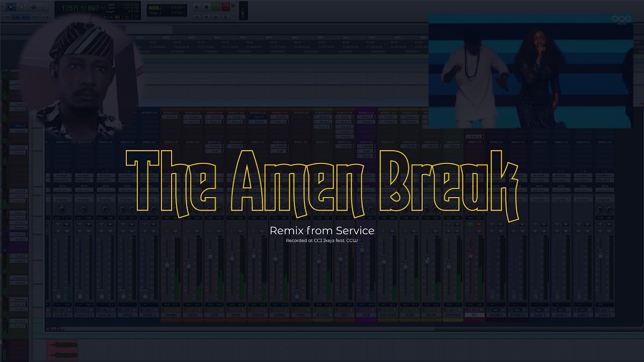Select the GTR track name
The height and width of the screenshot is (362, 644).
215,315
